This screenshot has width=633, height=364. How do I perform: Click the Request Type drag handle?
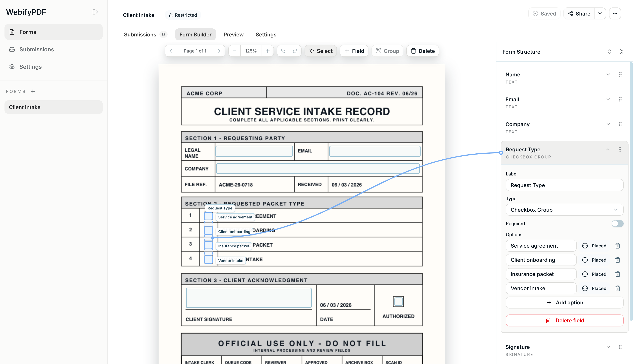pos(620,149)
